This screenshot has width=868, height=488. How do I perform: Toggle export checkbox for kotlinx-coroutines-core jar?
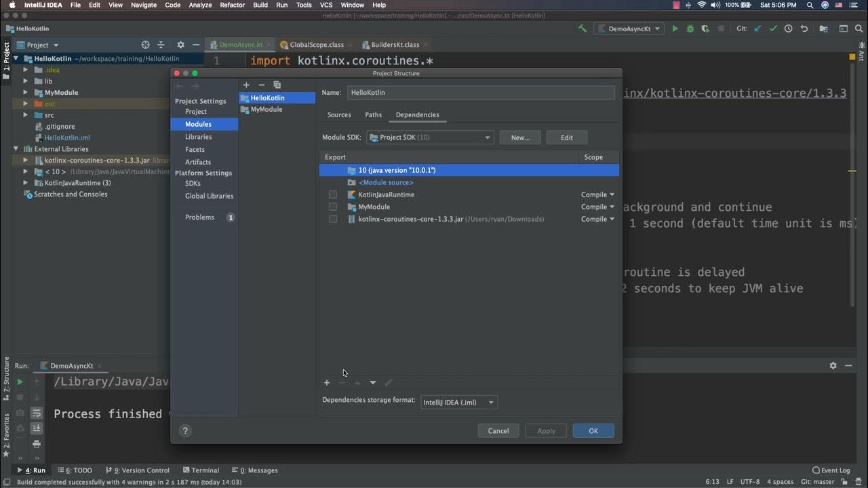333,219
